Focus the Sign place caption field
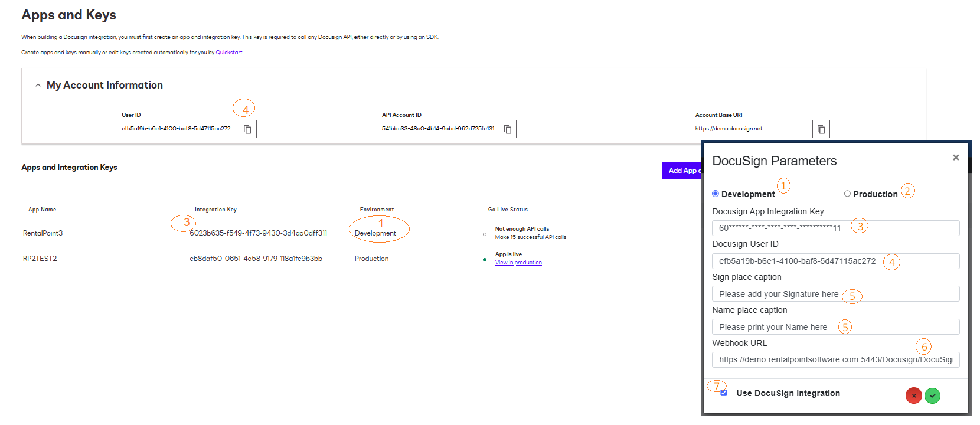 click(835, 294)
